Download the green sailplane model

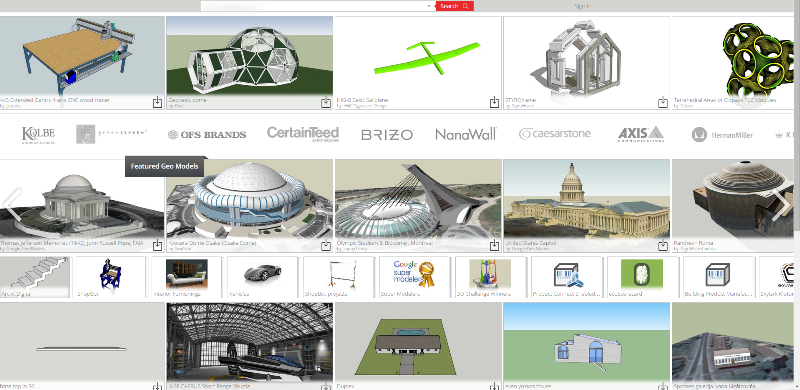(x=494, y=103)
